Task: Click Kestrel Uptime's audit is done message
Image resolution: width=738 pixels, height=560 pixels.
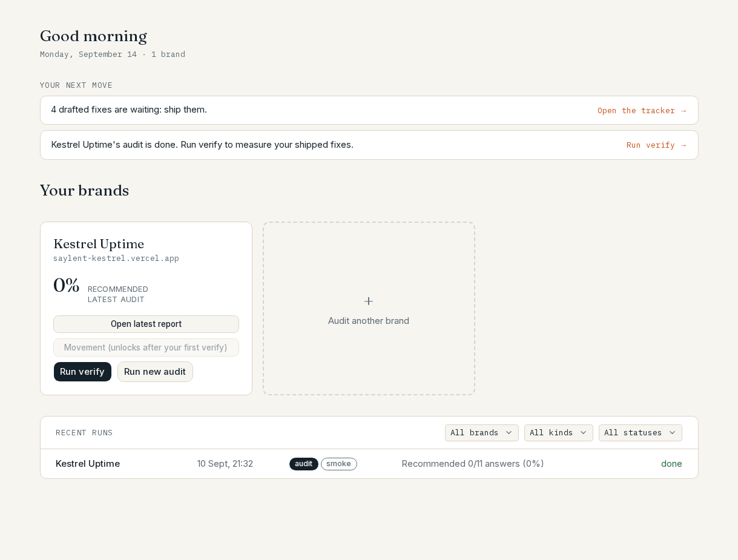Action: point(202,145)
